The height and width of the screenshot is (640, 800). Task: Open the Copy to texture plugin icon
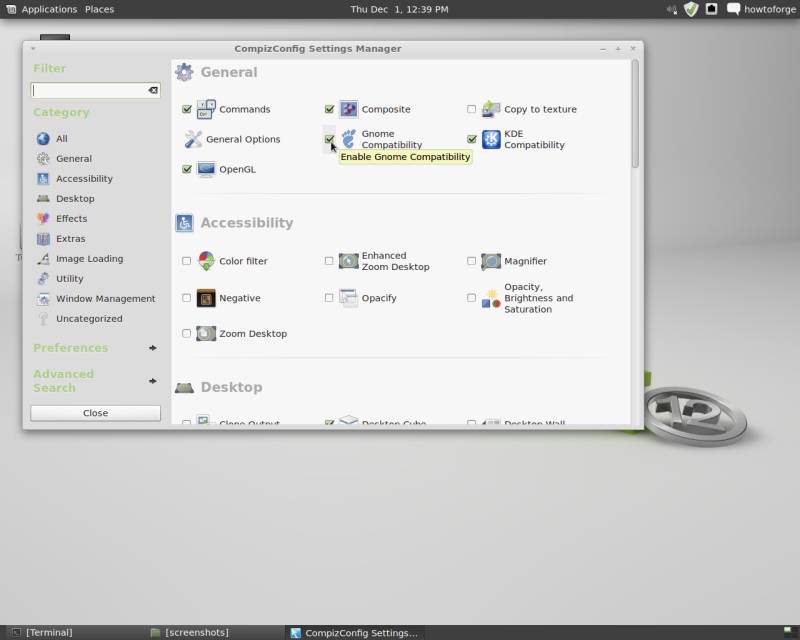click(491, 109)
